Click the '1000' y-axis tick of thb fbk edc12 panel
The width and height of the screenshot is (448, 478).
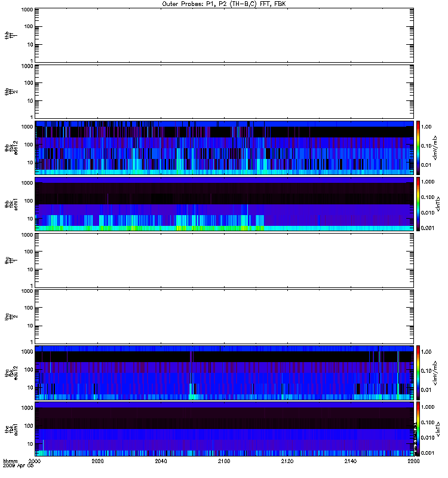click(27, 127)
